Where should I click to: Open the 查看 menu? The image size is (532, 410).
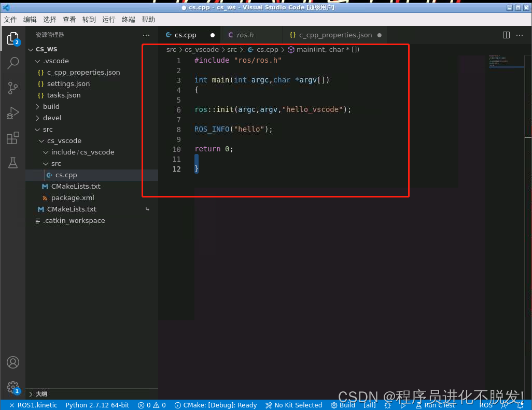[69, 20]
